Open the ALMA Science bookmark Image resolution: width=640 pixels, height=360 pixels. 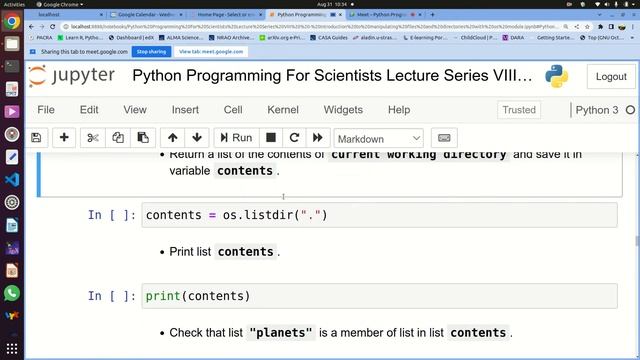click(x=180, y=38)
